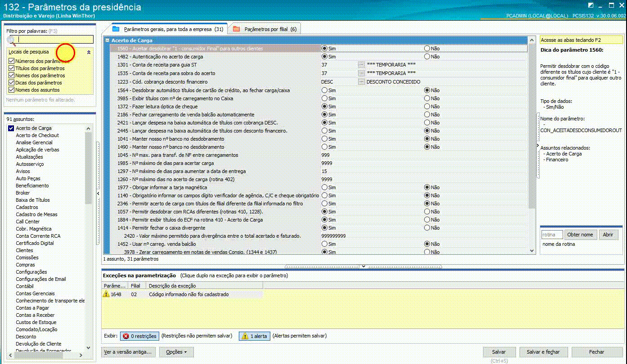Image resolution: width=627 pixels, height=364 pixels.
Task: Click the Salvar button
Action: point(499,352)
